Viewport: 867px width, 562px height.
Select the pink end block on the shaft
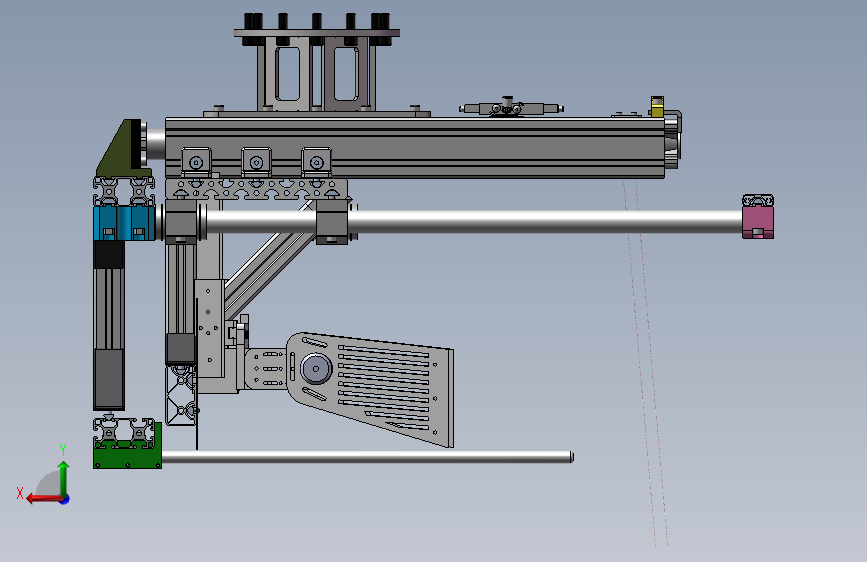pyautogui.click(x=758, y=222)
